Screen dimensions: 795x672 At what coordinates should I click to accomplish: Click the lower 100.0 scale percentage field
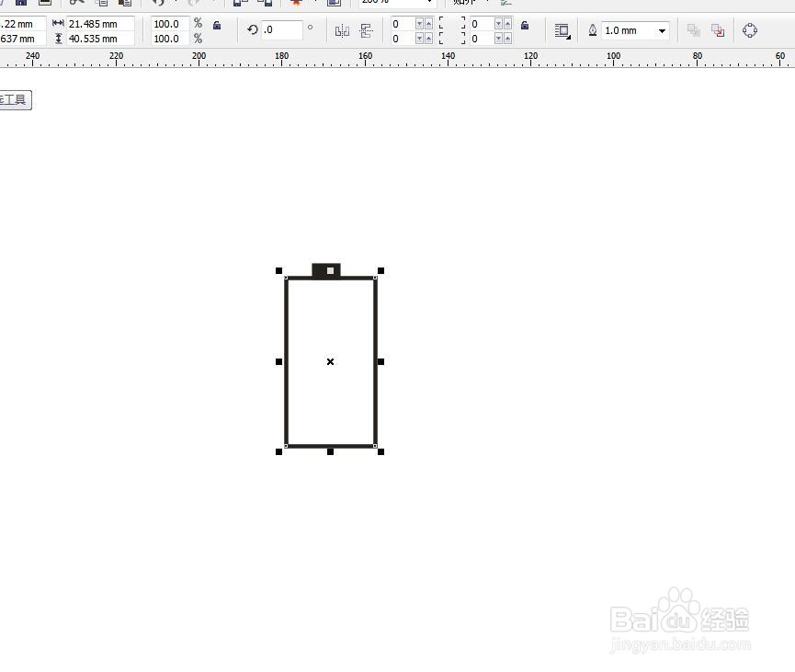170,39
